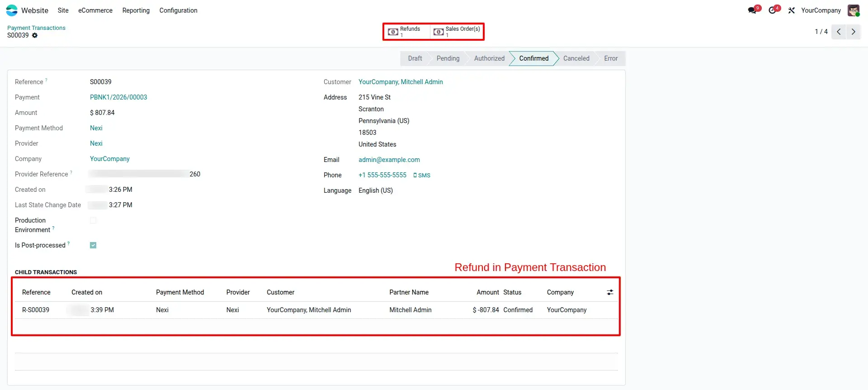Open the debug tools wrench icon
Screen dimensions: 868x390
pos(791,10)
